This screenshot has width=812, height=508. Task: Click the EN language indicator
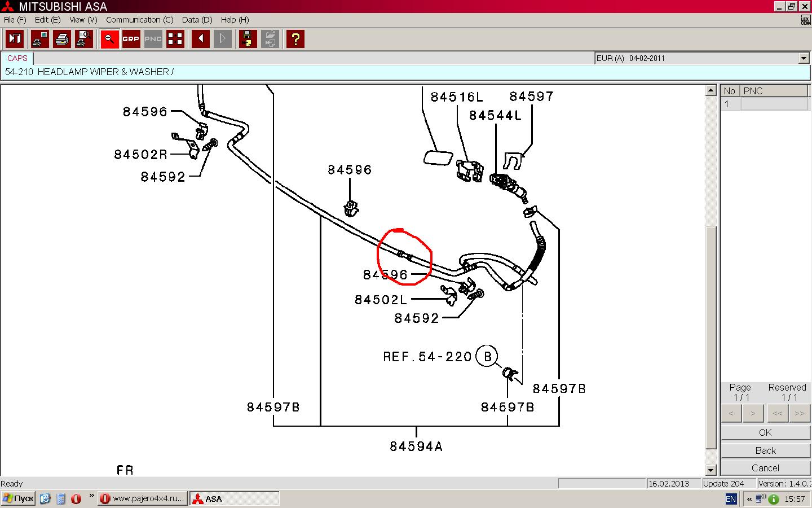[731, 498]
